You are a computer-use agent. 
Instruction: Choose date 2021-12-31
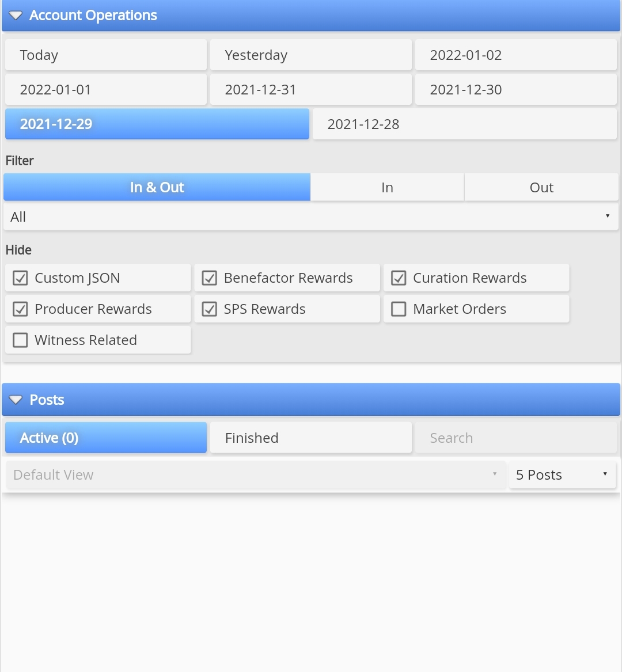click(311, 90)
